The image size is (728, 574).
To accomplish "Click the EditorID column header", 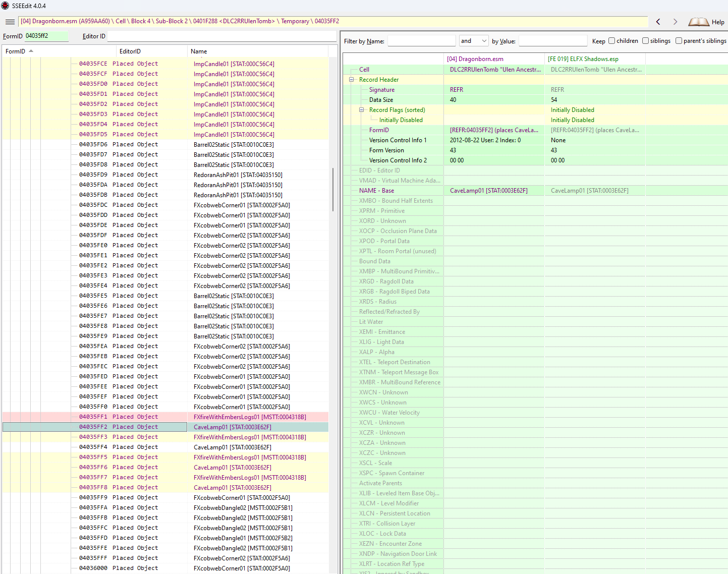I will click(x=130, y=51).
